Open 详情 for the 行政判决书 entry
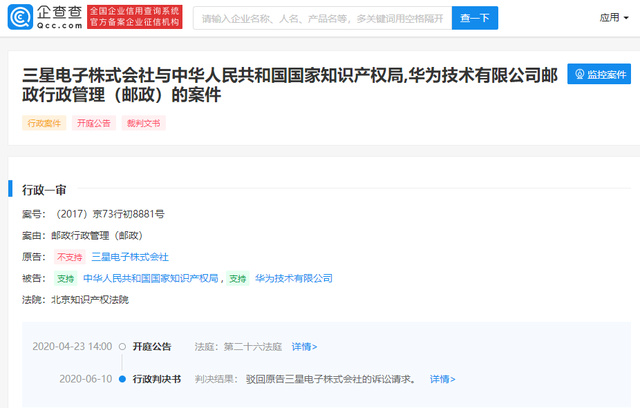The image size is (640, 408). [x=442, y=379]
